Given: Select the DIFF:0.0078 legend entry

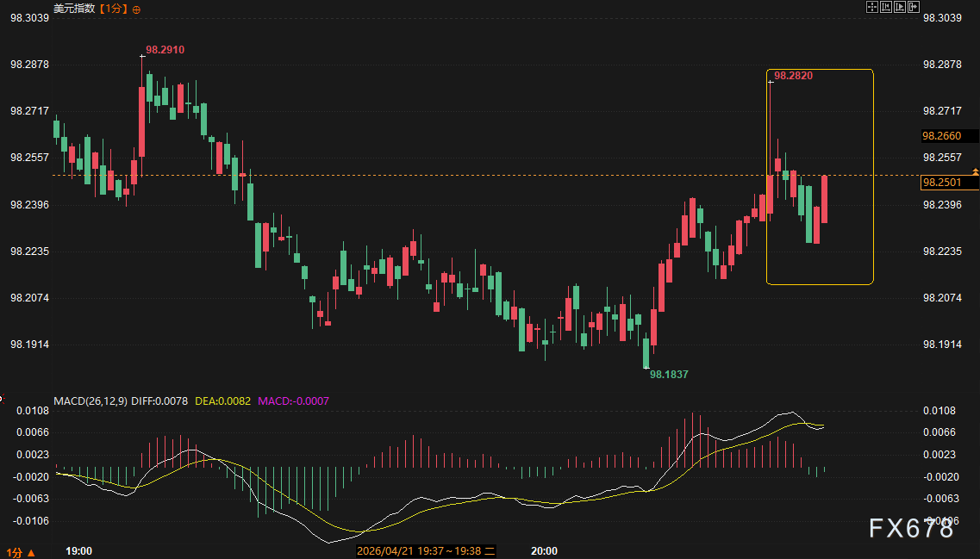Looking at the screenshot, I should pyautogui.click(x=159, y=401).
